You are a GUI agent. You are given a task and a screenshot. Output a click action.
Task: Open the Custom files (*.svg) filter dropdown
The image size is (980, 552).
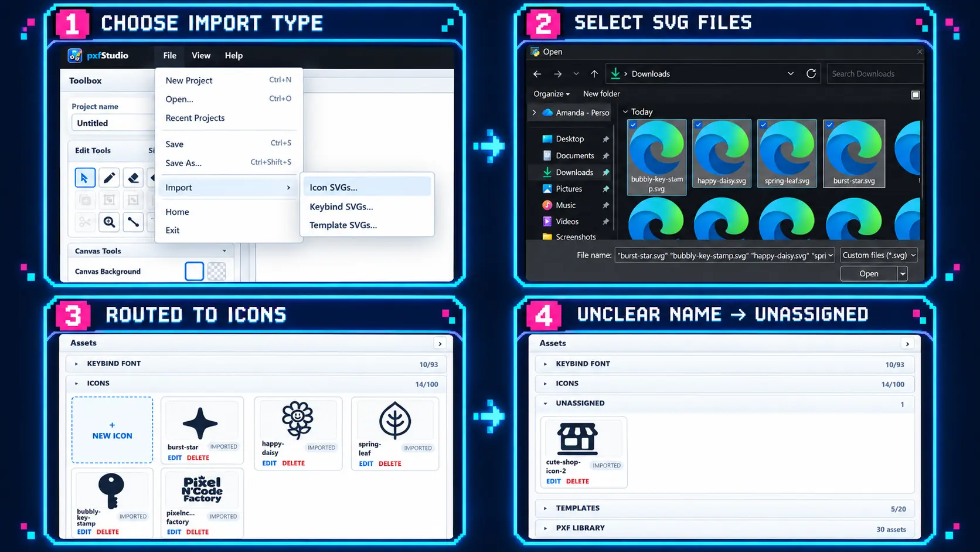879,255
